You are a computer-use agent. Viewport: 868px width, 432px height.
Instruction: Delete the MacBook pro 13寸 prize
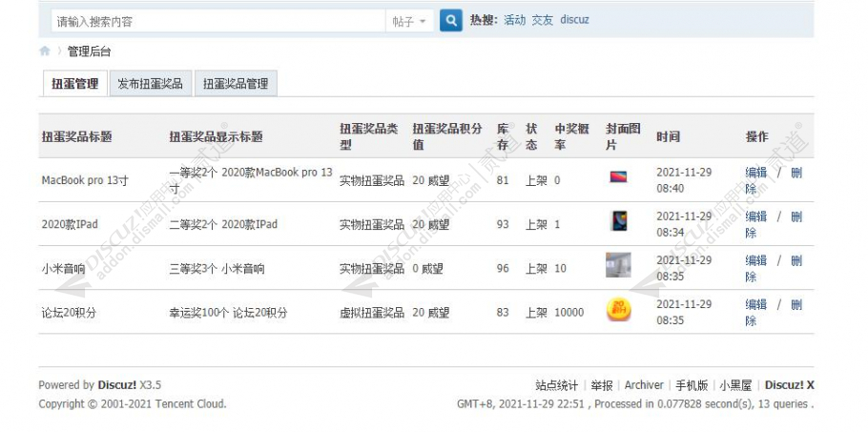pyautogui.click(x=796, y=173)
